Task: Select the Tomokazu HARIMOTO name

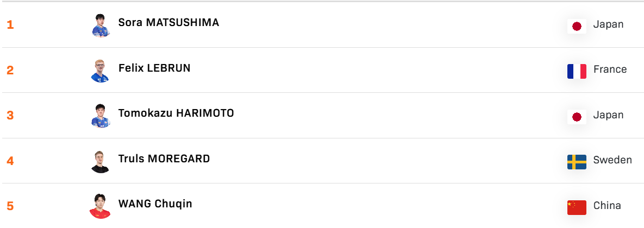Action: pyautogui.click(x=176, y=113)
